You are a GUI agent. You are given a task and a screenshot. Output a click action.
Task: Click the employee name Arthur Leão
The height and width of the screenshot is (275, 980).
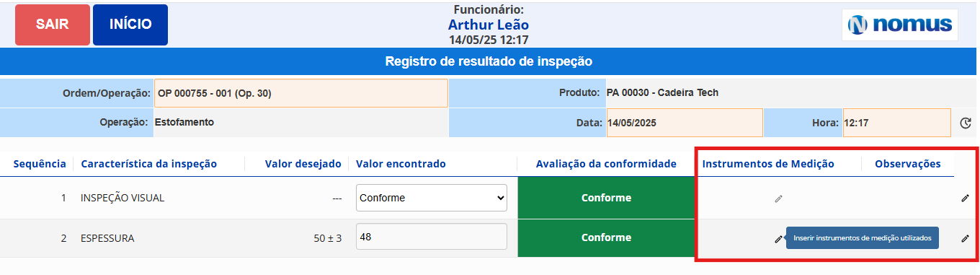489,25
